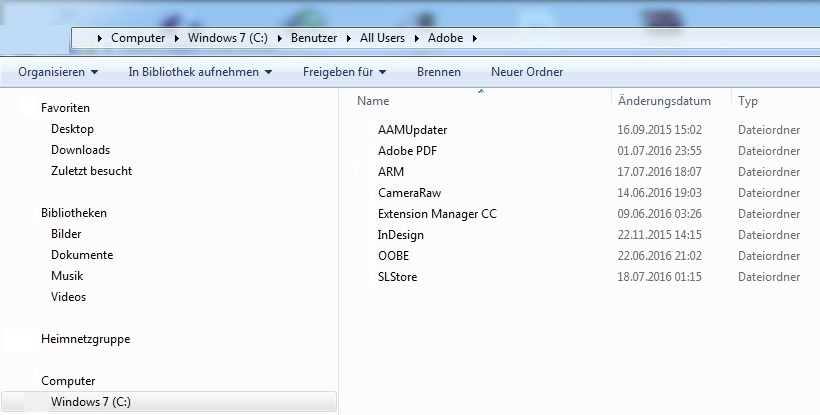Open the Musik library

pos(67,275)
